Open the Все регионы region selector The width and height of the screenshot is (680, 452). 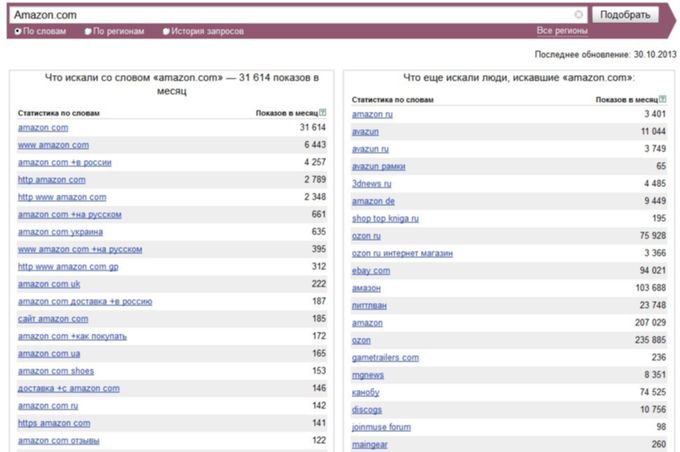[x=562, y=31]
